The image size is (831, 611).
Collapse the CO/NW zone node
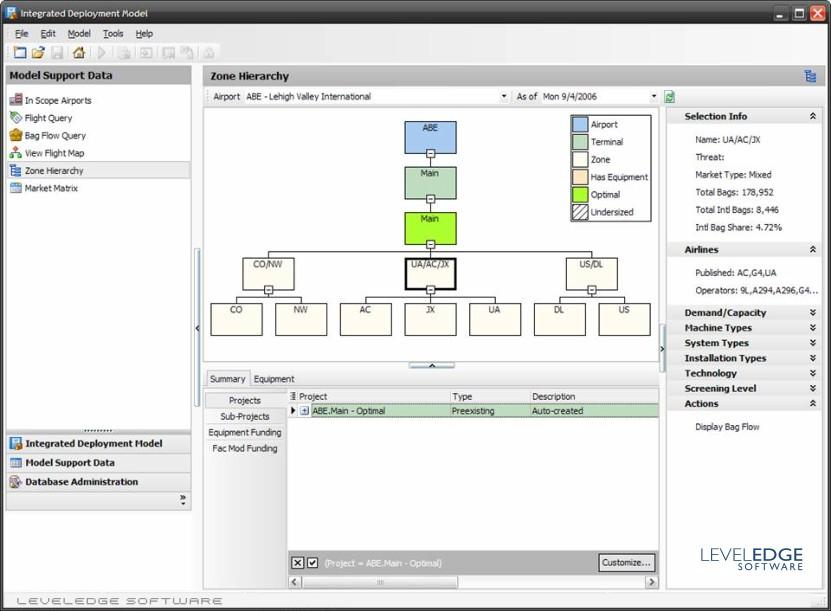[x=268, y=290]
